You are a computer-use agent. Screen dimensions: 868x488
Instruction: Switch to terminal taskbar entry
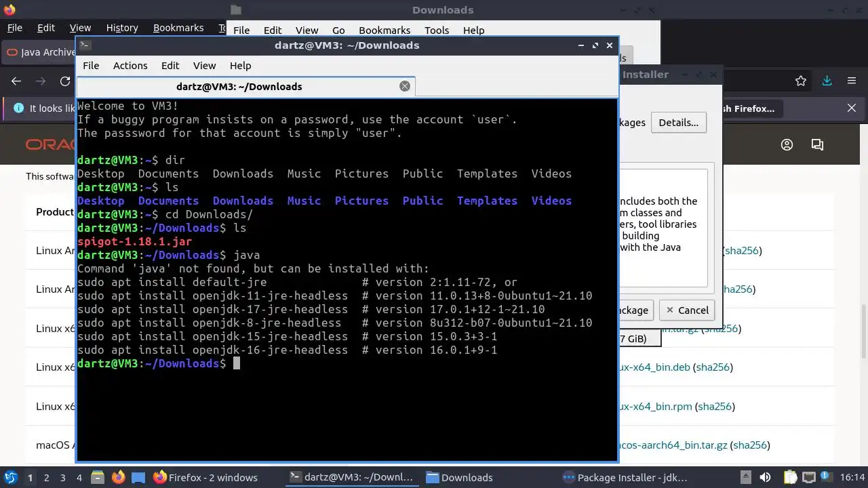point(351,478)
